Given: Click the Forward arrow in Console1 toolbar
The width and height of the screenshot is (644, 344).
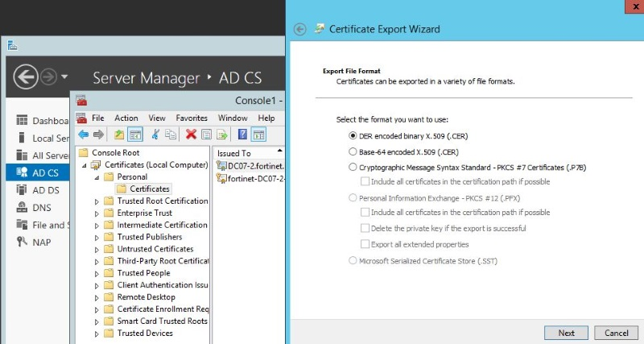Looking at the screenshot, I should click(x=98, y=135).
